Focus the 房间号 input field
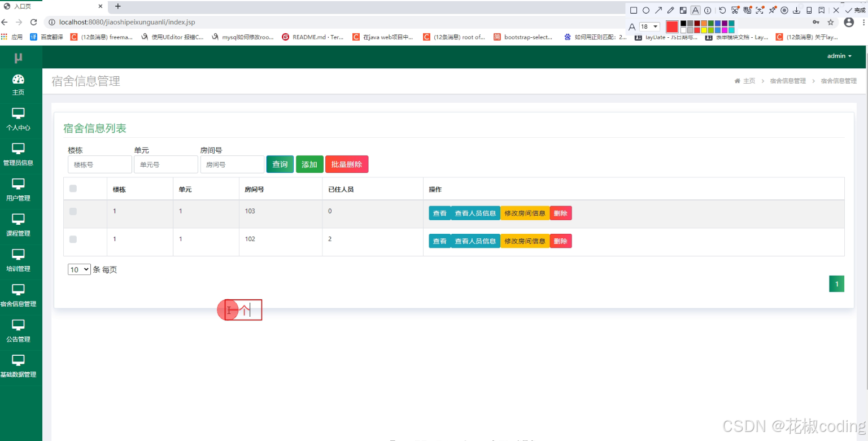The width and height of the screenshot is (868, 441). [x=232, y=164]
